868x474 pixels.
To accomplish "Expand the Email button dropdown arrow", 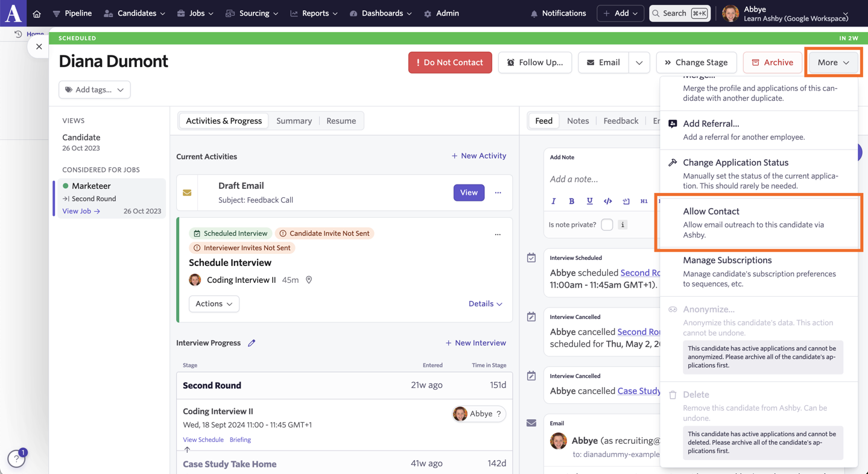I will (x=639, y=63).
